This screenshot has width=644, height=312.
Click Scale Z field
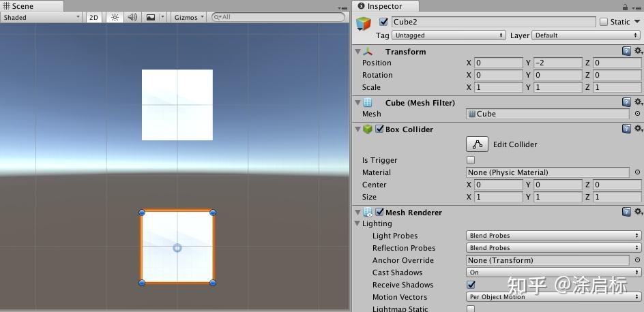click(x=617, y=87)
